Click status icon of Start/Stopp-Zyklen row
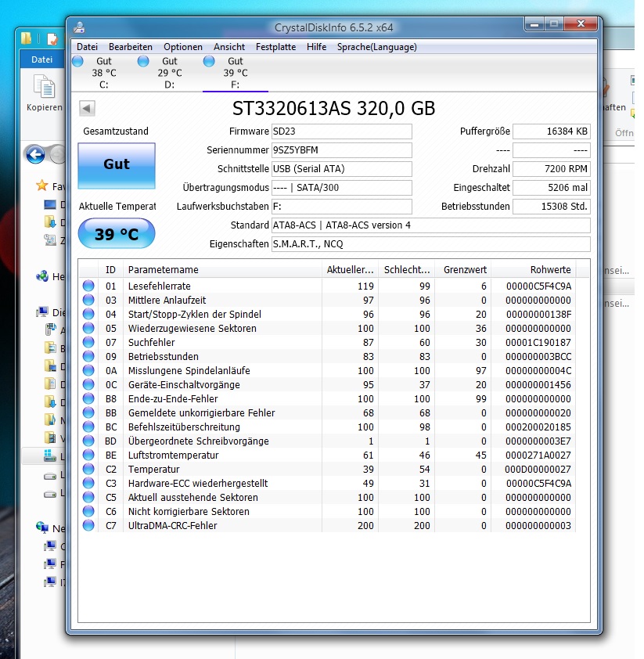This screenshot has height=659, width=644. [88, 315]
